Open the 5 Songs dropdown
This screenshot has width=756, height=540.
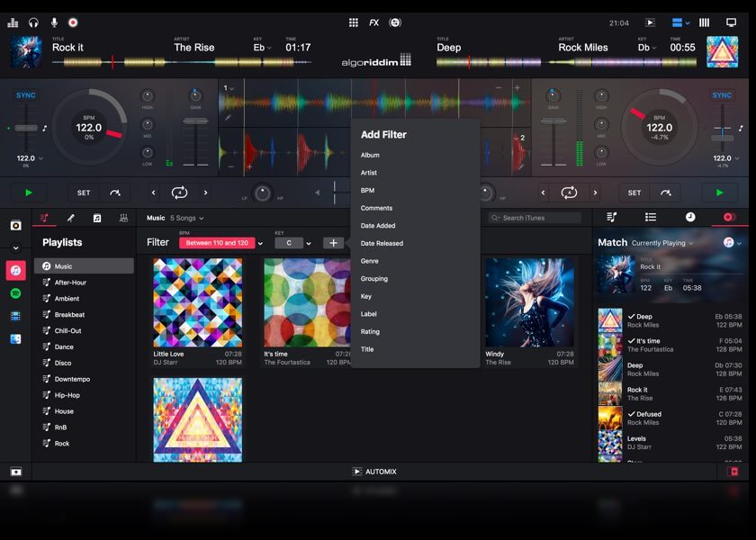click(187, 218)
